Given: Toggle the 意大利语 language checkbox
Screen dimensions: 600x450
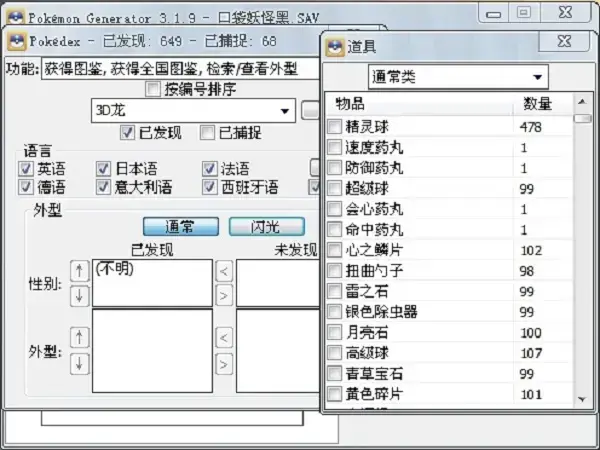Looking at the screenshot, I should 103,187.
